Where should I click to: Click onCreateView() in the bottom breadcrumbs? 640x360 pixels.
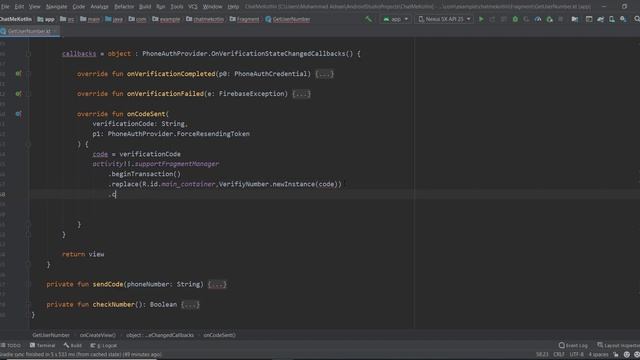point(98,335)
